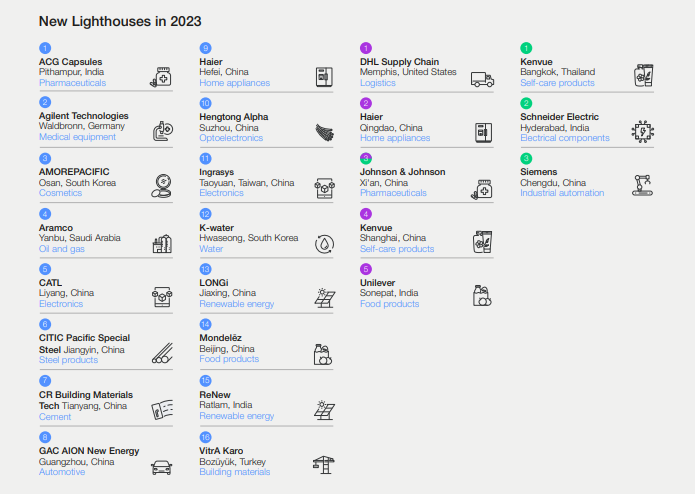Screen dimensions: 695x494
Task: Open the Automotive link under GAC AION
Action: click(x=62, y=472)
